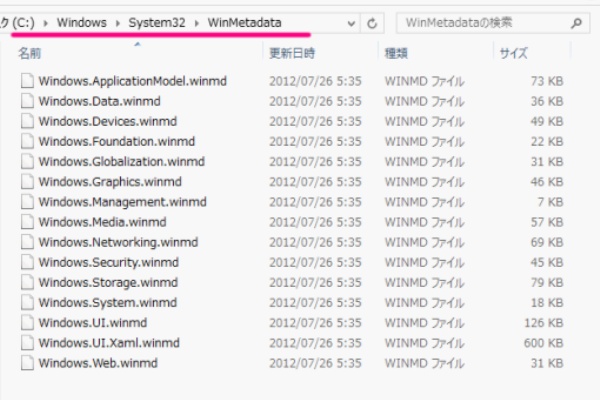Click the Windows.UI.winmd file icon
Screen dimensions: 600x400
coord(27,323)
